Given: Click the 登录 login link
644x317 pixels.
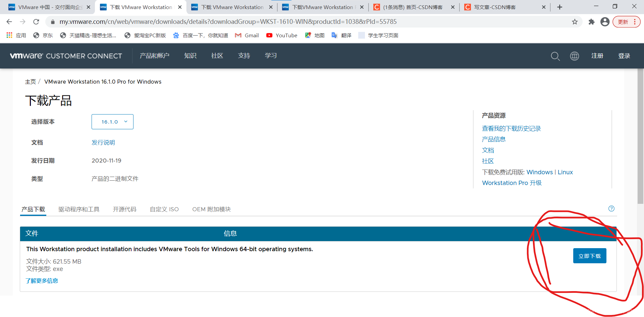Looking at the screenshot, I should point(624,56).
